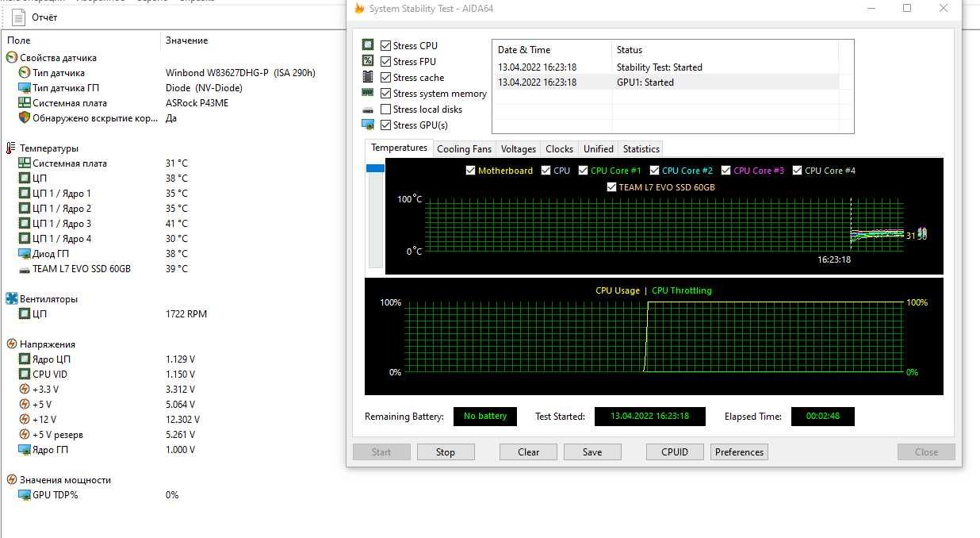This screenshot has height=538, width=980.
Task: Click the 'No battery' status field
Action: point(485,417)
